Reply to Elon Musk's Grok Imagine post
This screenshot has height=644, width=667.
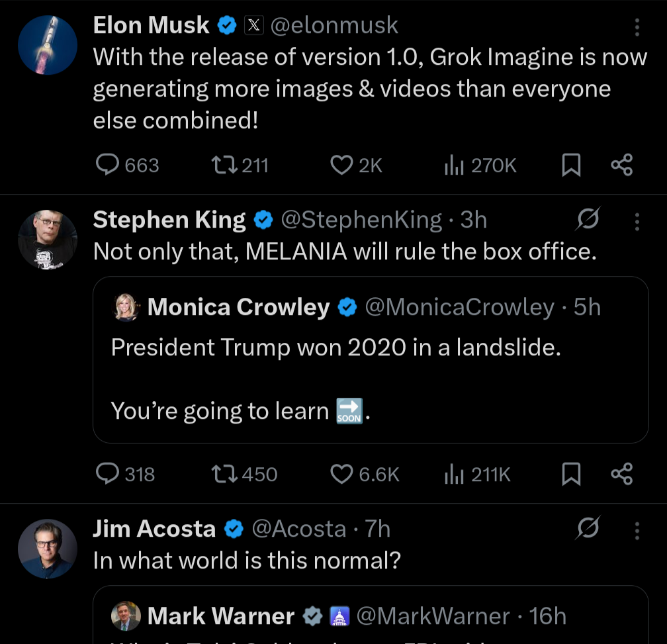click(x=107, y=165)
